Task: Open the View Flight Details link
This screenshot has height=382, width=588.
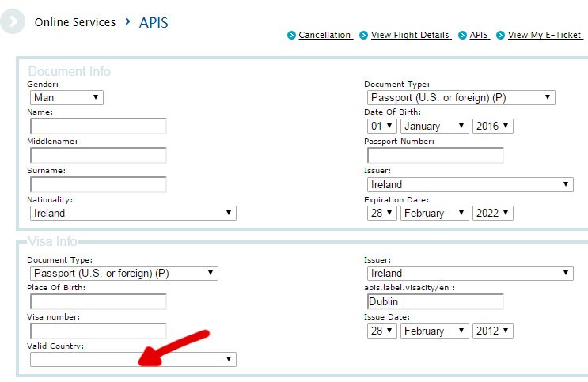Action: point(411,35)
